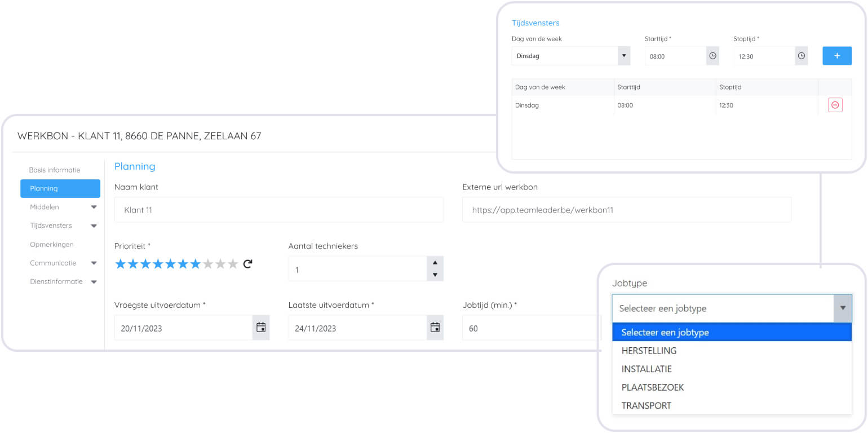Expand the Tijdsvensters sidebar section

(x=94, y=226)
